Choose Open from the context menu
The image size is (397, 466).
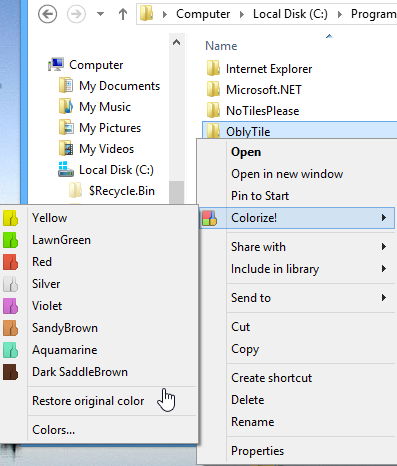click(246, 152)
